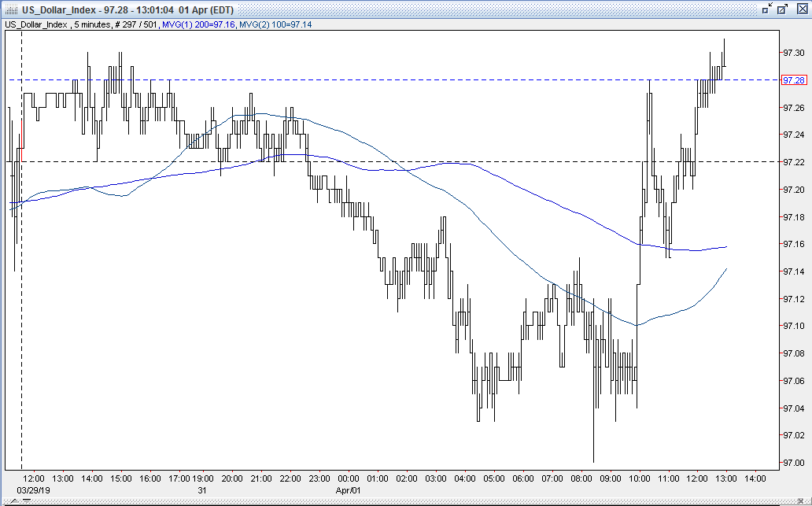Viewport: 812px width, 506px height.
Task: Click the 06:00 time axis label
Action: [523, 478]
